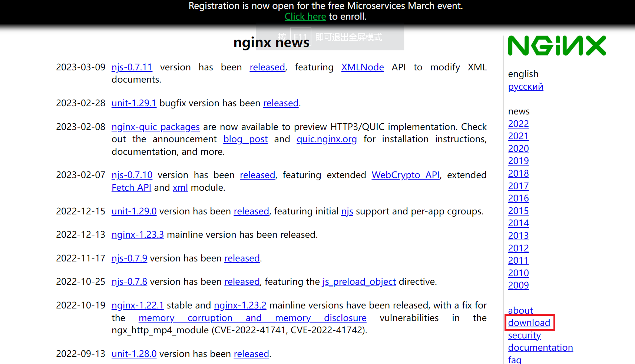Click the date 2023-02-08
This screenshot has height=364, width=635.
pos(81,127)
